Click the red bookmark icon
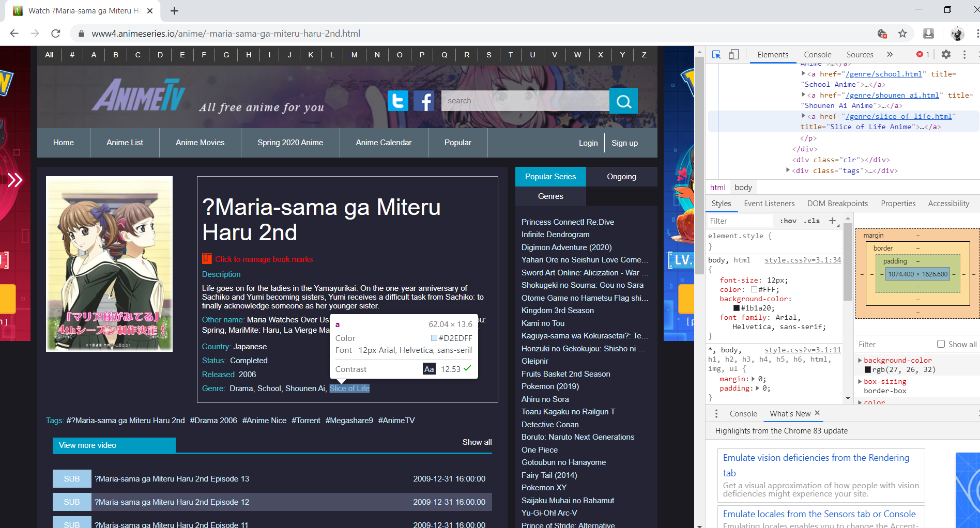The image size is (980, 528). (207, 259)
